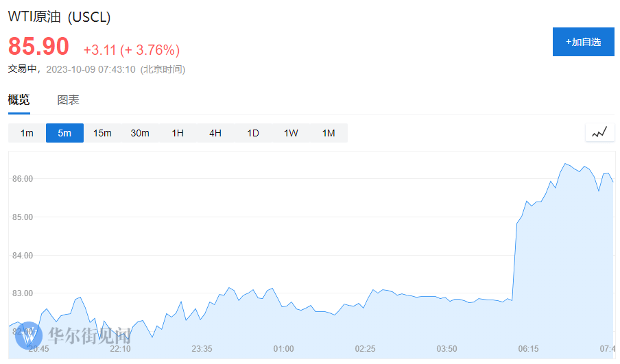
Task: Select the 5m timeframe
Action: [x=64, y=133]
